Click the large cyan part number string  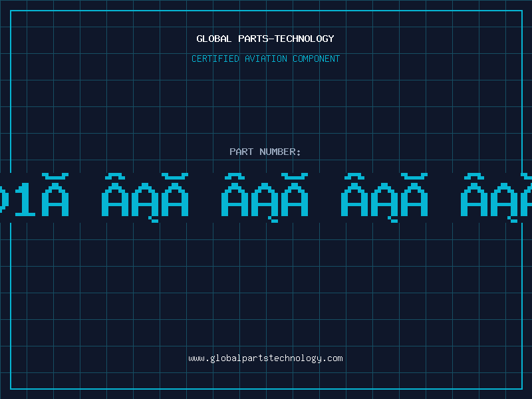pos(266,198)
